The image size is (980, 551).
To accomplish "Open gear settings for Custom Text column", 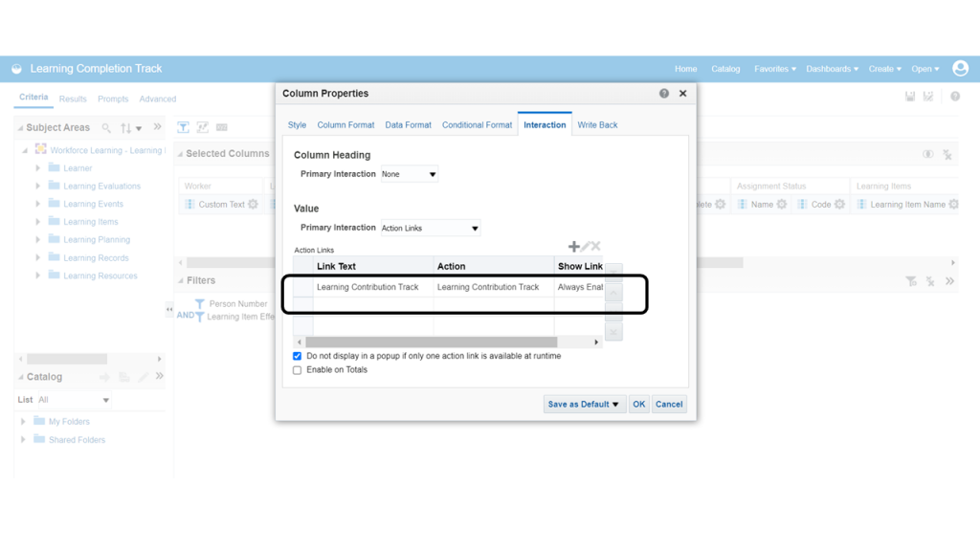I will pyautogui.click(x=253, y=205).
